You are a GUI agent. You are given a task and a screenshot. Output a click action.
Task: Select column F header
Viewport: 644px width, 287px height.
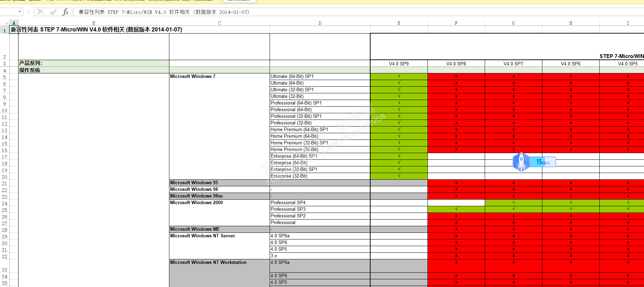click(456, 23)
